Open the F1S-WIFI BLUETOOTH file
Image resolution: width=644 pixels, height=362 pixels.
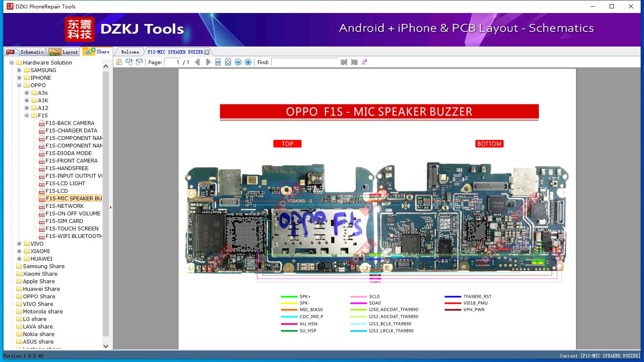tap(74, 236)
